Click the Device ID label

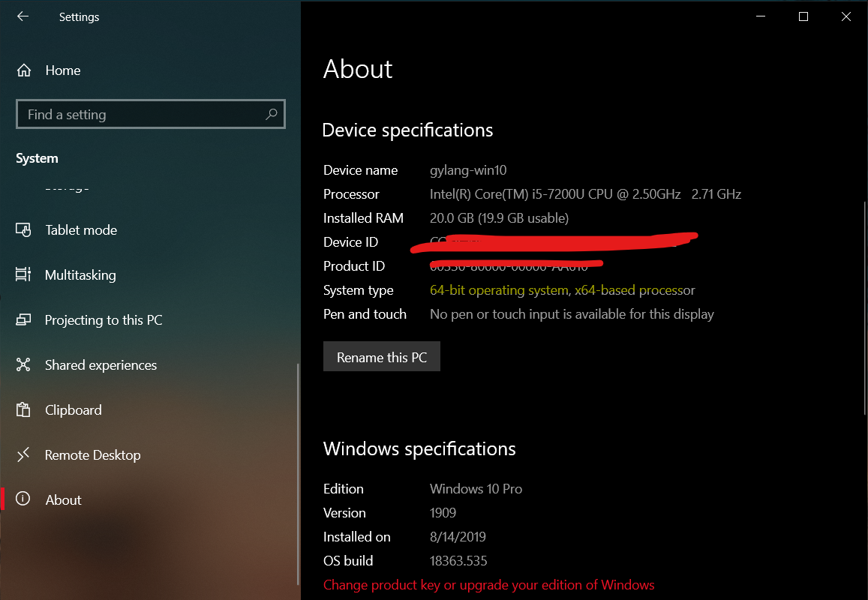pyautogui.click(x=350, y=242)
